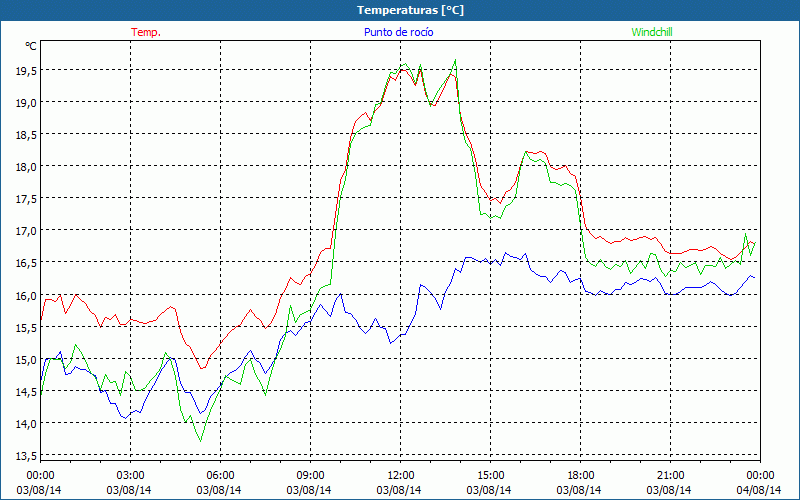Click the °C unit label on the axis
The image size is (800, 500).
pos(31,46)
